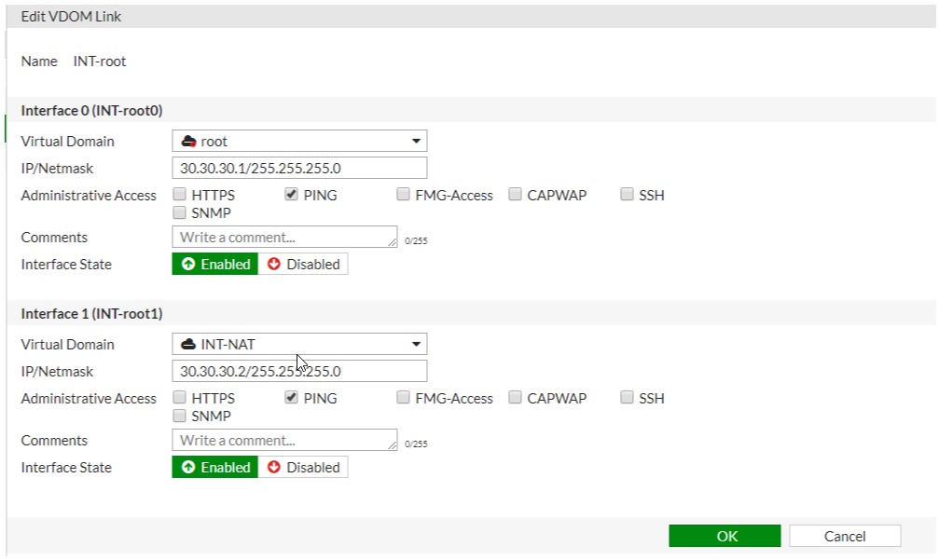Set Interface 0 state to Disabled
Image resolution: width=939 pixels, height=560 pixels.
point(303,265)
